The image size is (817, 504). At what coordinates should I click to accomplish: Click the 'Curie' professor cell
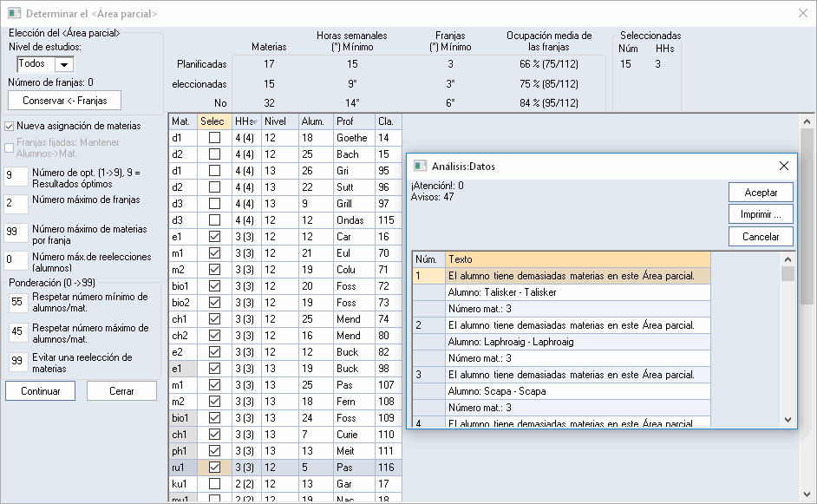(x=355, y=434)
